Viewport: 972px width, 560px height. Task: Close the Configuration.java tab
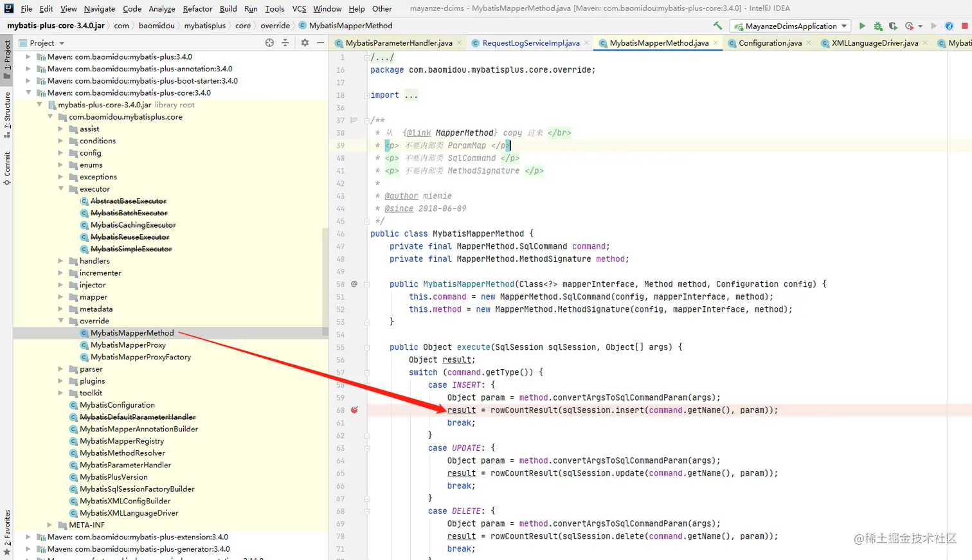(808, 43)
